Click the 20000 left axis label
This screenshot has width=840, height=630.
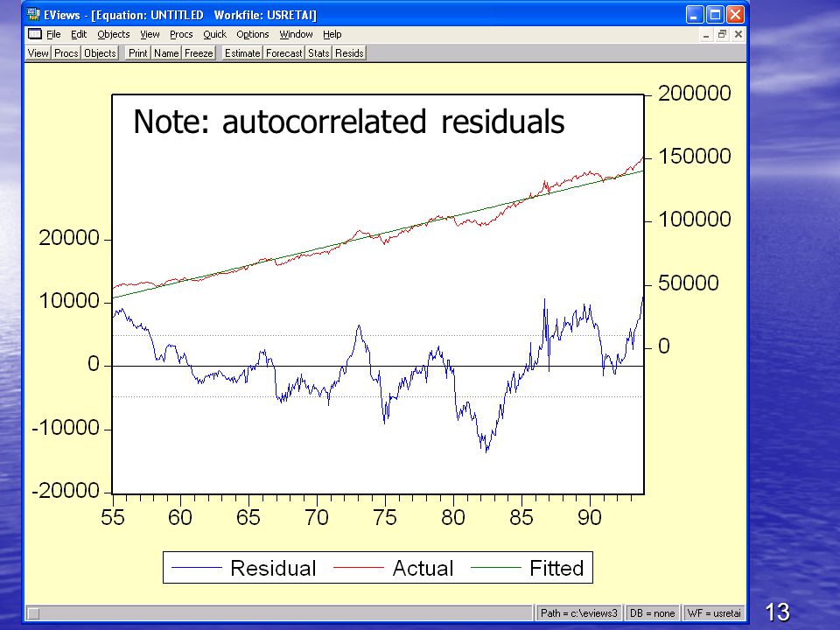tap(69, 238)
